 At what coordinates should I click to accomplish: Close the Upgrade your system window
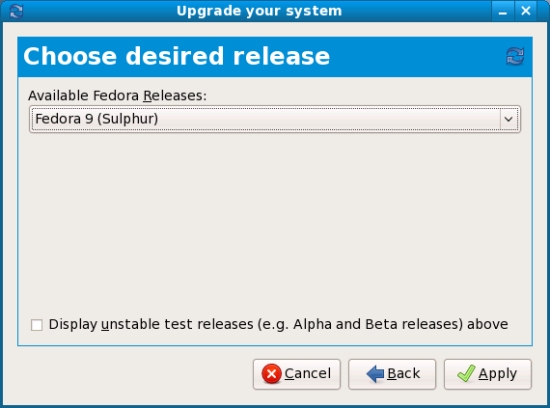coord(526,11)
